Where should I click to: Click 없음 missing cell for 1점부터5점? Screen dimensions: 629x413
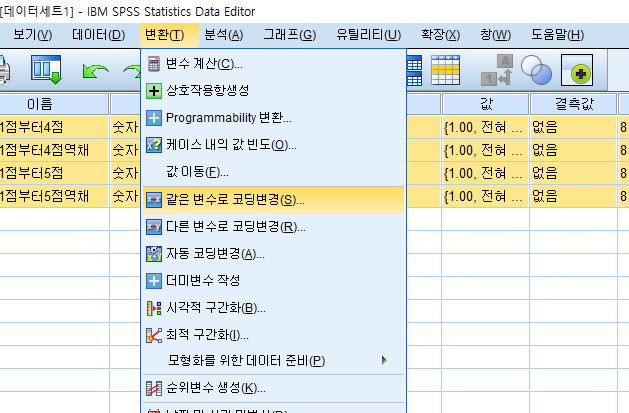[x=573, y=173]
